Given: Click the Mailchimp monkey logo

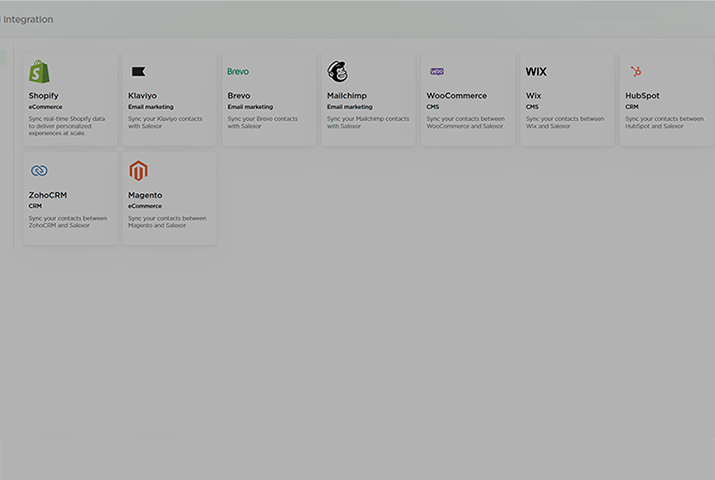Looking at the screenshot, I should coord(337,72).
